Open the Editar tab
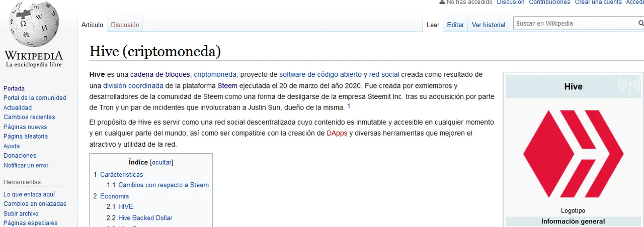 coord(455,25)
